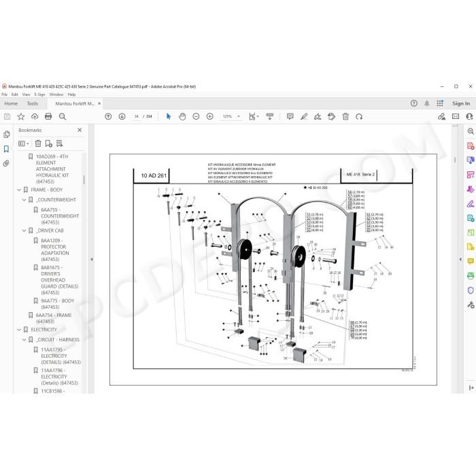Zoom in with the plus circle icon

pos(209,116)
